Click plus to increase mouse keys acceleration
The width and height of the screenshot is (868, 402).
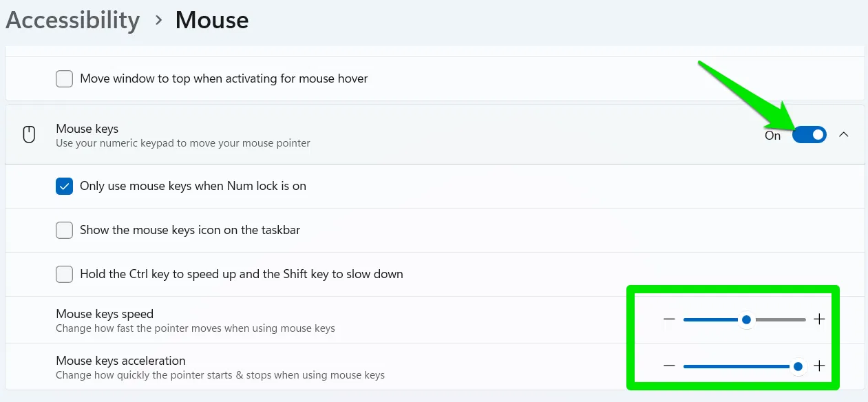(x=819, y=366)
